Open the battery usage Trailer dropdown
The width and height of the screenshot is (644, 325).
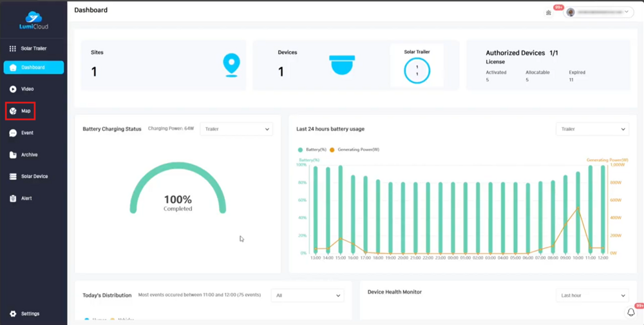(x=592, y=129)
